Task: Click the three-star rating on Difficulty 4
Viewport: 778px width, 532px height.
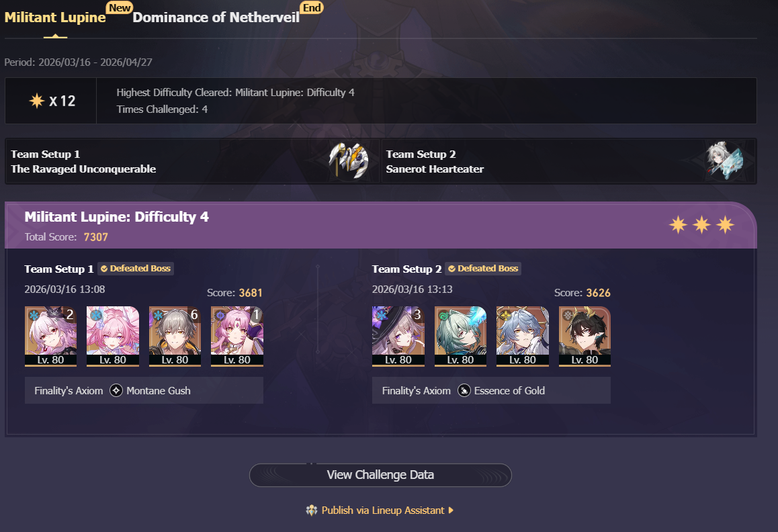Action: [x=701, y=225]
